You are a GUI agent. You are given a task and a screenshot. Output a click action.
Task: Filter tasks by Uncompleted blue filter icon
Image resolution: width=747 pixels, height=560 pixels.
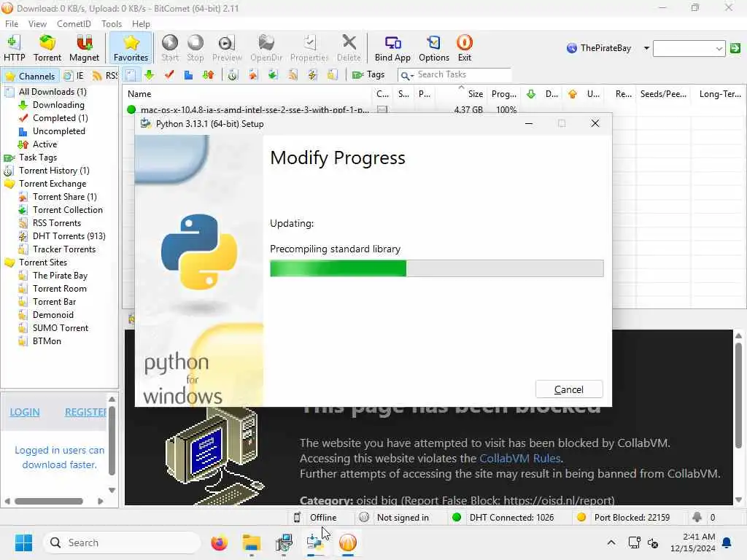(x=189, y=75)
